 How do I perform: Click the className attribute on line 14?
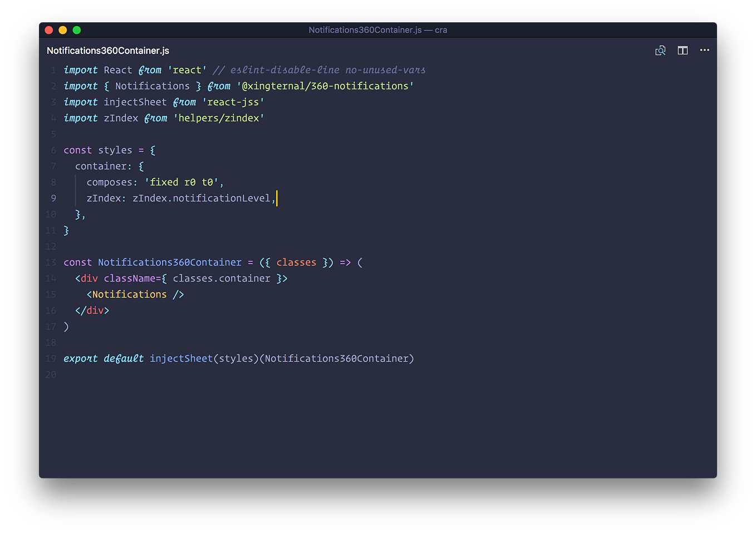[x=130, y=278]
